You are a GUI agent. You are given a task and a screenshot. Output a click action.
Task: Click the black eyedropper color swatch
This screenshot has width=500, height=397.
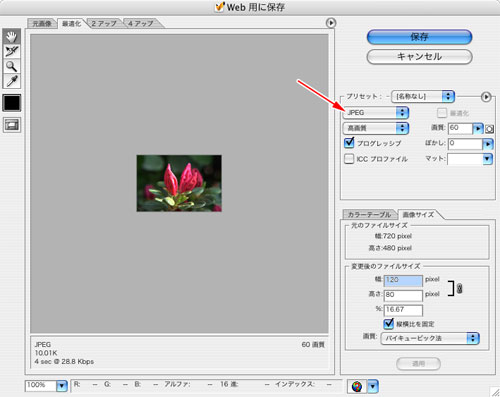pos(12,103)
